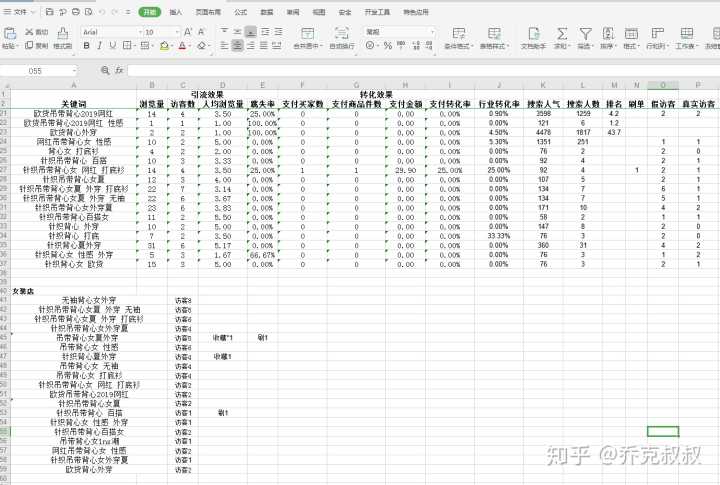
Task: Align text left
Action: pyautogui.click(x=224, y=45)
